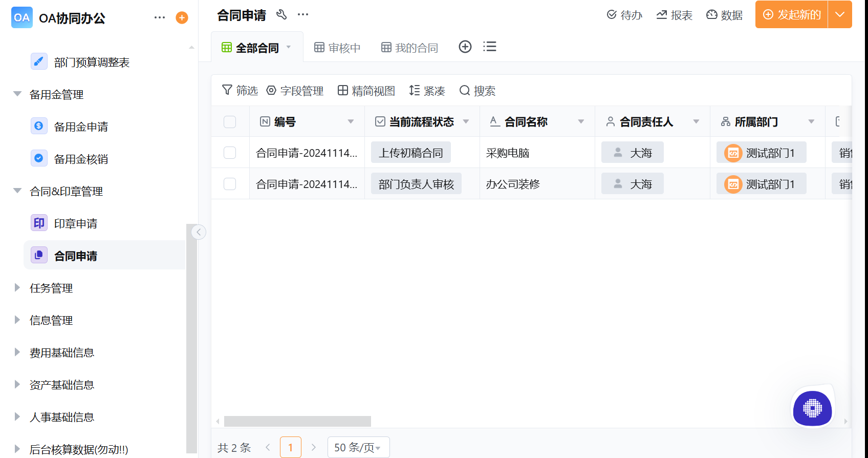Open 备用金申请 in sidebar
Screen dimensions: 868x458
click(x=81, y=127)
